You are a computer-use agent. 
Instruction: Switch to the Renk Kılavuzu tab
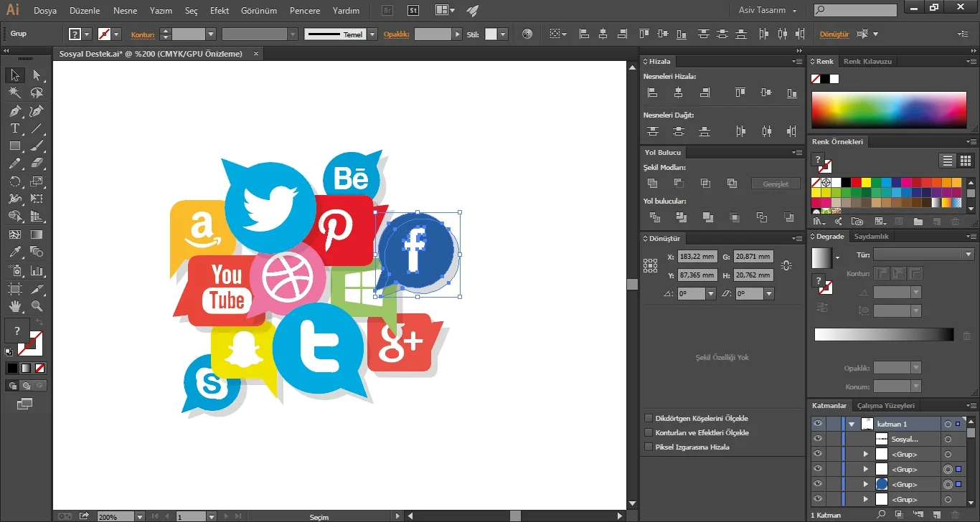867,62
